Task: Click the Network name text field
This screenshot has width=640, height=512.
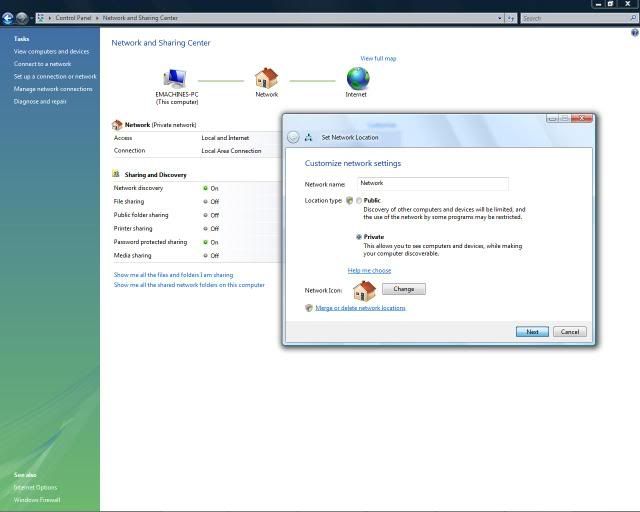Action: click(x=432, y=184)
